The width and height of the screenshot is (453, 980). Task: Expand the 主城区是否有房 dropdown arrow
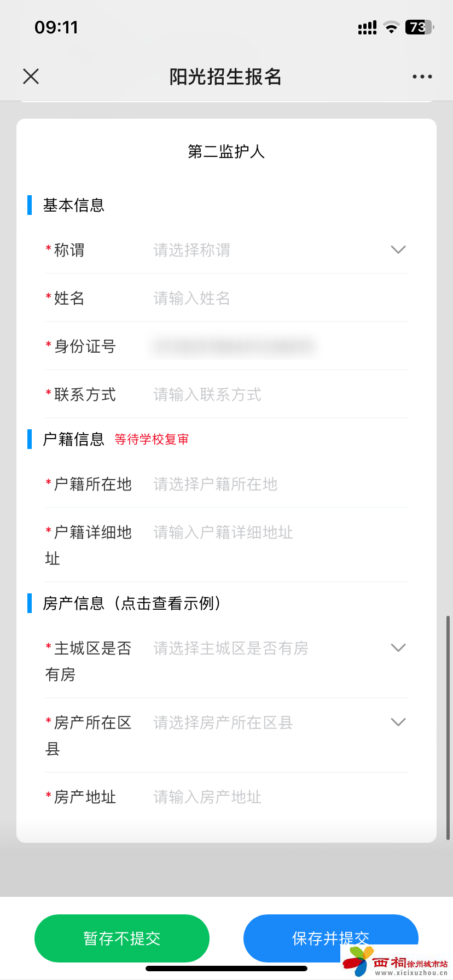pyautogui.click(x=398, y=648)
